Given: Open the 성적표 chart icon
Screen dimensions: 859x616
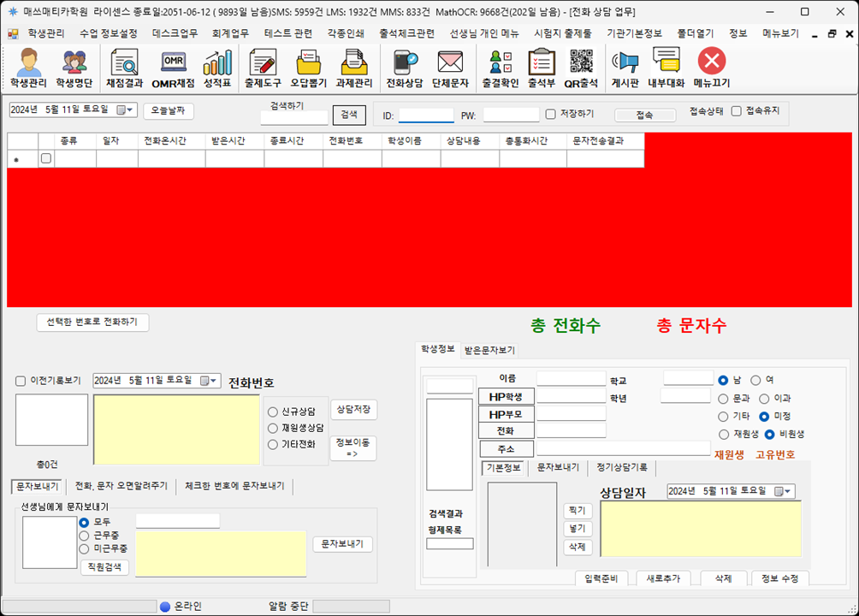Looking at the screenshot, I should [x=217, y=68].
